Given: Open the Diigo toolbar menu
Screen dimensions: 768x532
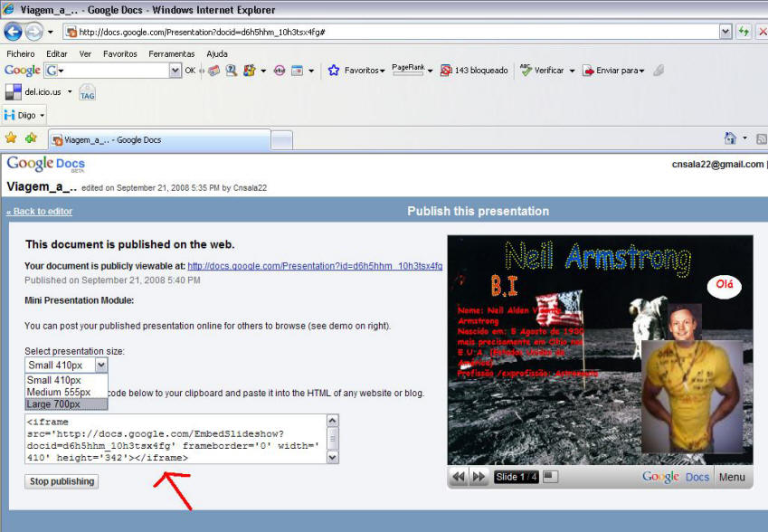Looking at the screenshot, I should pyautogui.click(x=24, y=115).
